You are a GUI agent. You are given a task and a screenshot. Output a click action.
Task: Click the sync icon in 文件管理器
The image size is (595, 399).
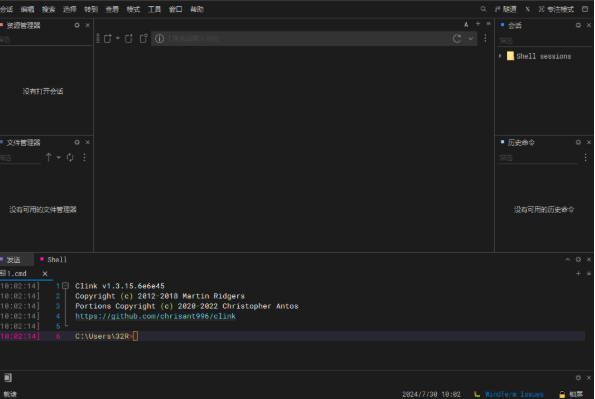tap(70, 157)
